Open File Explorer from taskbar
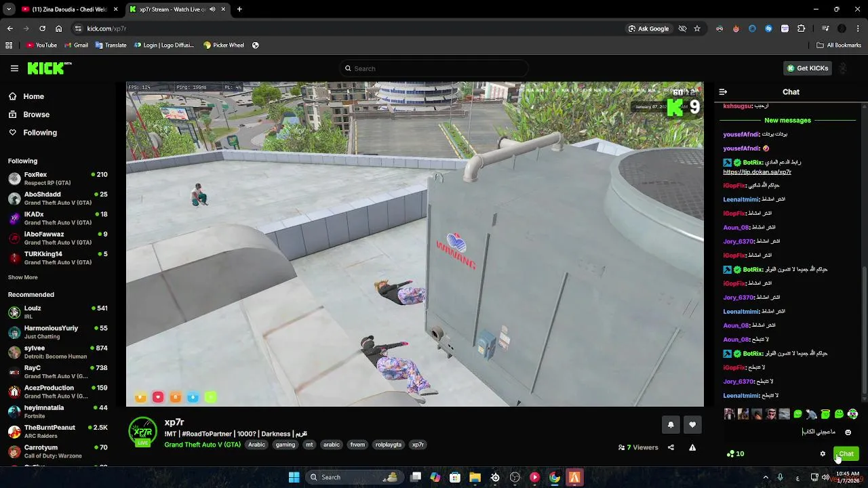 pyautogui.click(x=475, y=477)
